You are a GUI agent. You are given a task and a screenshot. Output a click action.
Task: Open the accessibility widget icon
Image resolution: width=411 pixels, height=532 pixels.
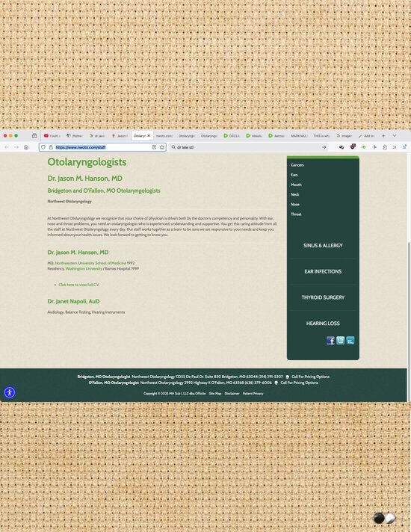click(x=10, y=392)
